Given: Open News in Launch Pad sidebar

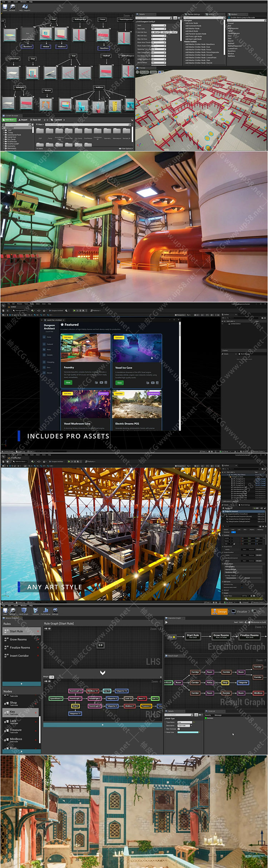Looking at the screenshot, I should click(47, 350).
